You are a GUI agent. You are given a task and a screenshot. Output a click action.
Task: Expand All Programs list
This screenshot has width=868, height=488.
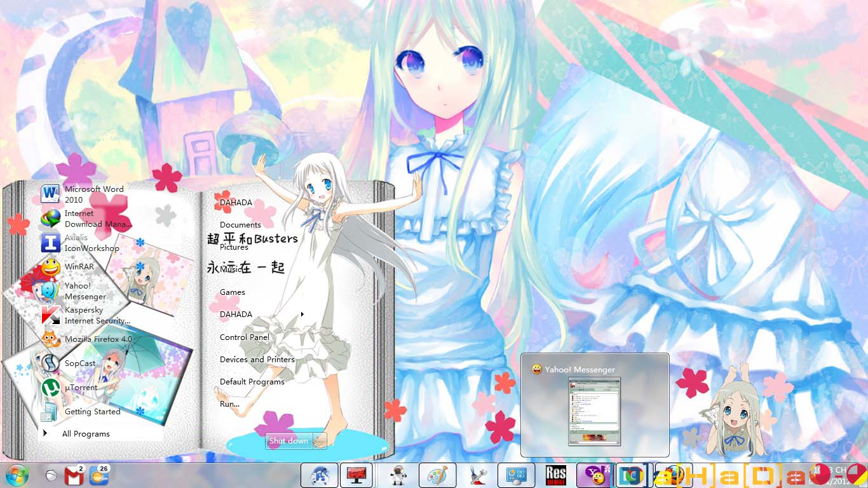76,434
